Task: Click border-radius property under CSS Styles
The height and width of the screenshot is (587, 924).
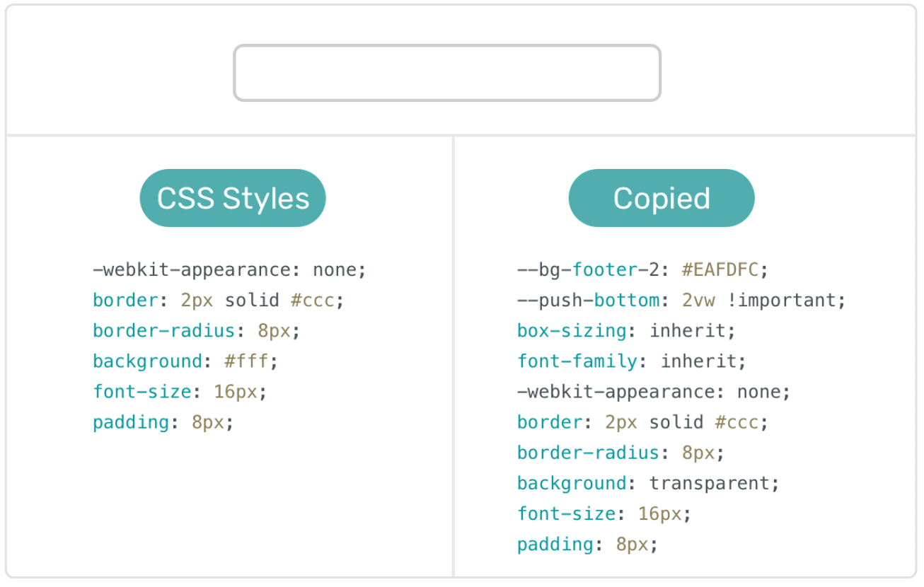Action: click(163, 331)
